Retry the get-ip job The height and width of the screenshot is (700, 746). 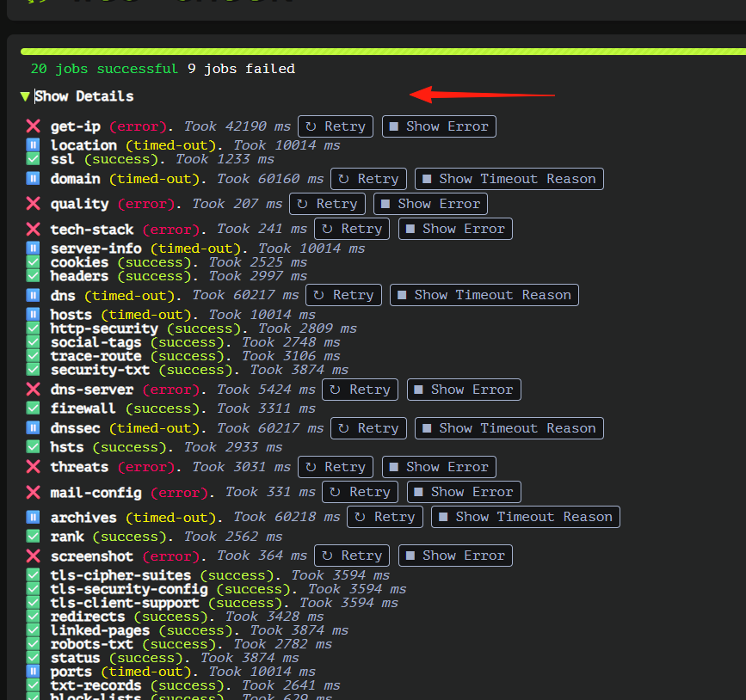pos(336,126)
